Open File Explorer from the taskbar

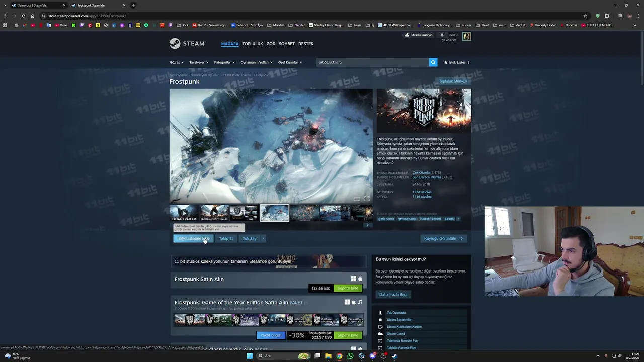(328, 356)
